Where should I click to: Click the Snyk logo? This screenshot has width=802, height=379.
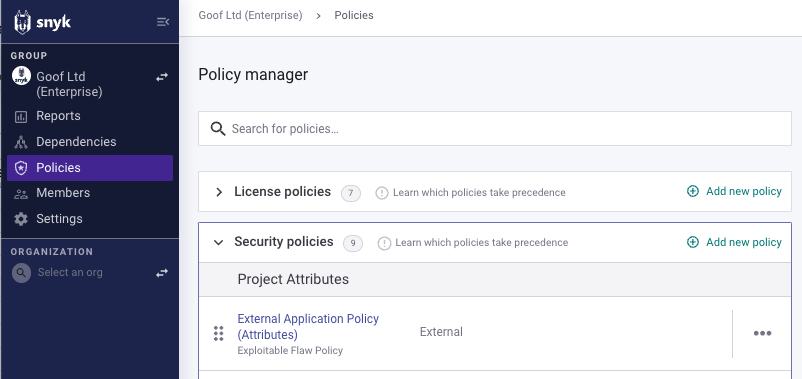tap(43, 23)
